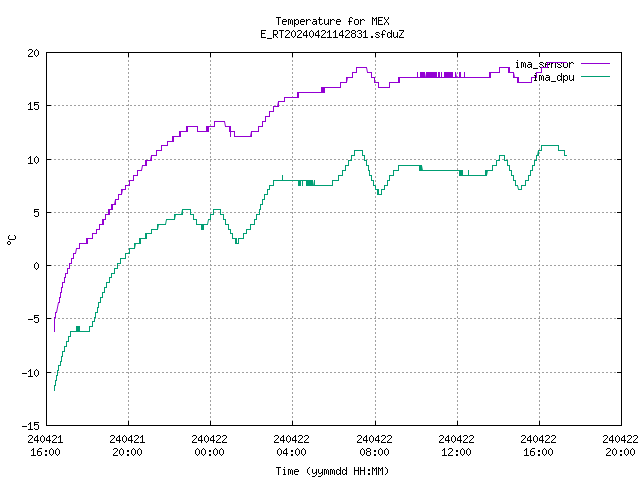640x480 pixels.
Task: Click the ima_sensor legend label
Action: tap(544, 64)
